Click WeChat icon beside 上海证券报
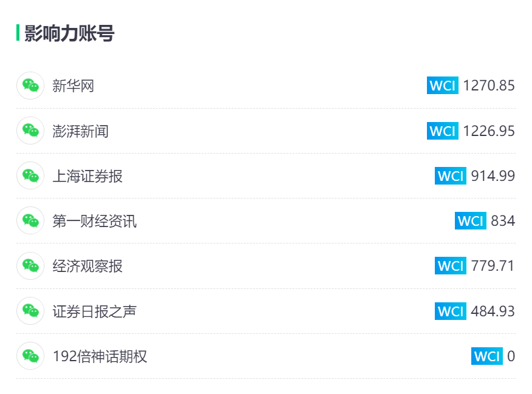 (30, 175)
